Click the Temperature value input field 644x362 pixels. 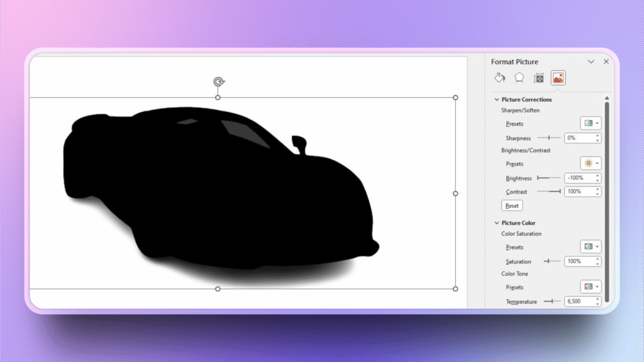(579, 302)
